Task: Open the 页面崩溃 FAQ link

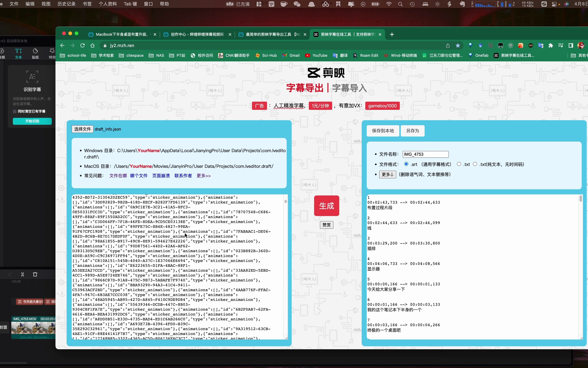Action: (161, 176)
